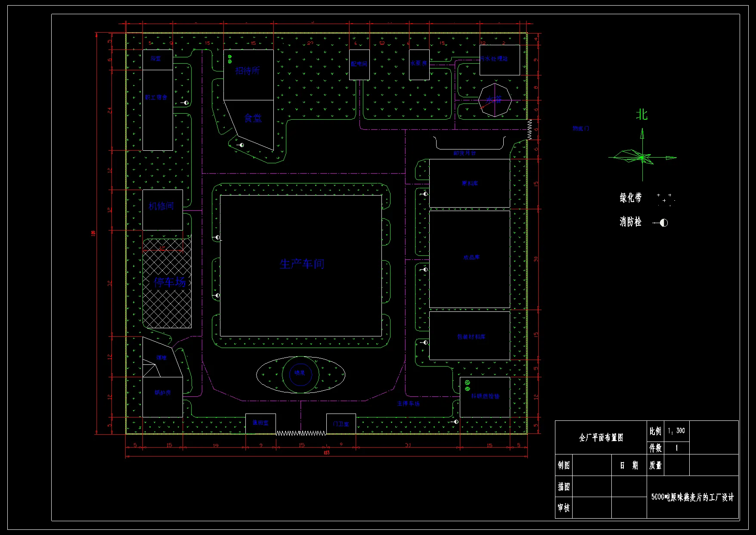This screenshot has width=756, height=535.
Task: Click the hydrant below 食堂 building
Action: 240,145
